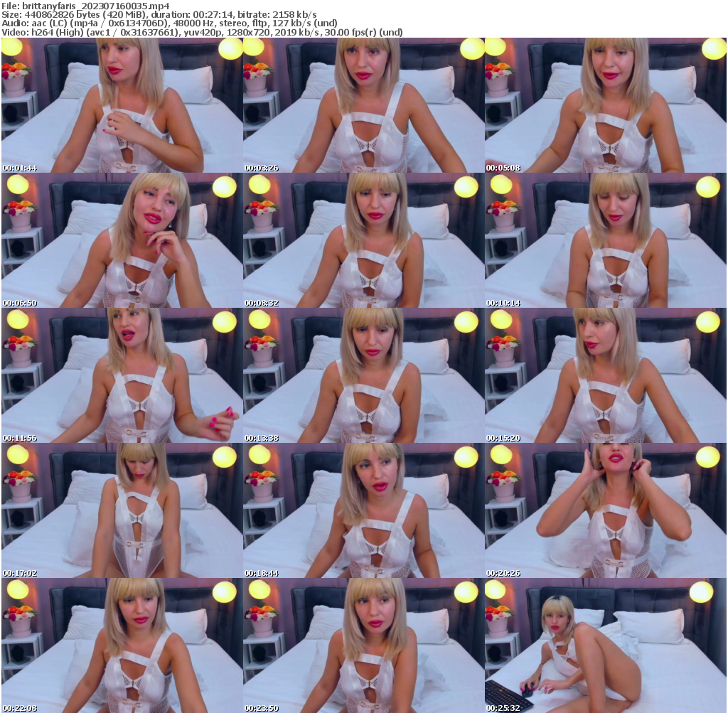Open the bottom-left frame at 00:22:08
This screenshot has width=728, height=713.
pyautogui.click(x=121, y=643)
